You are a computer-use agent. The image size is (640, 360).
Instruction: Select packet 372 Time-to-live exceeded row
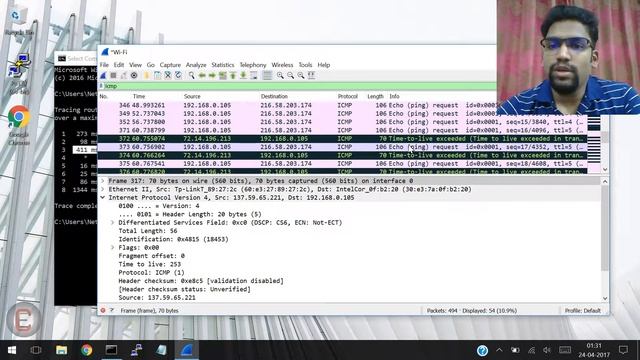[343, 139]
